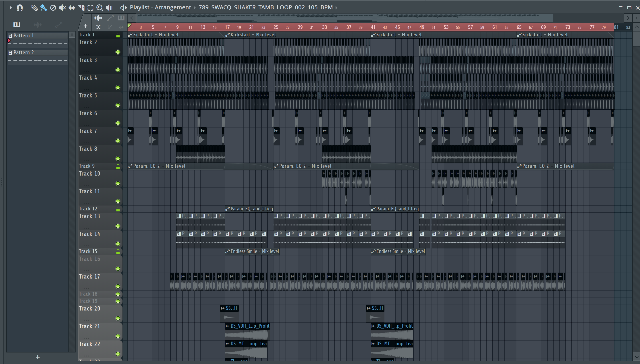Click the stretch arrows icon under pattern focus
Image resolution: width=640 pixels, height=364 pixels.
(121, 27)
